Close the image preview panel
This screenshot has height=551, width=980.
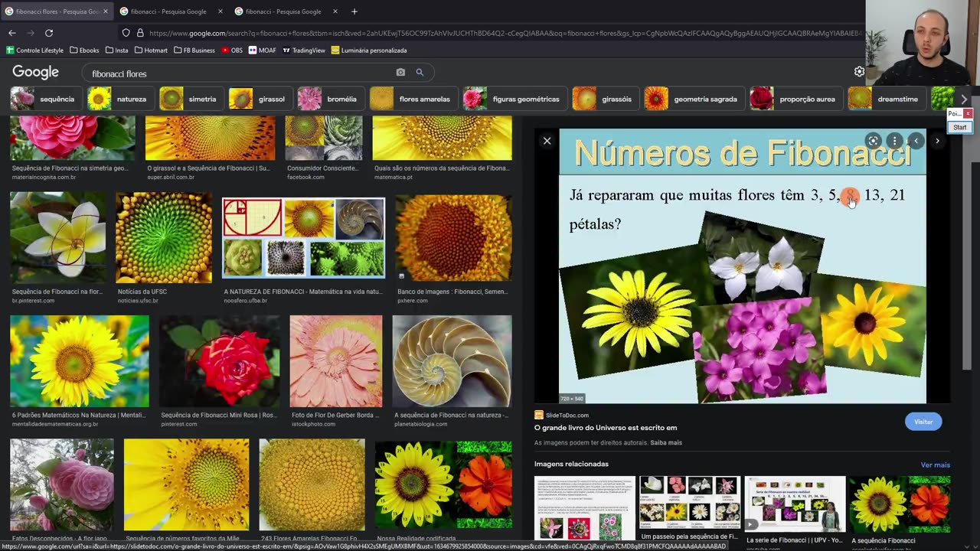(x=547, y=141)
